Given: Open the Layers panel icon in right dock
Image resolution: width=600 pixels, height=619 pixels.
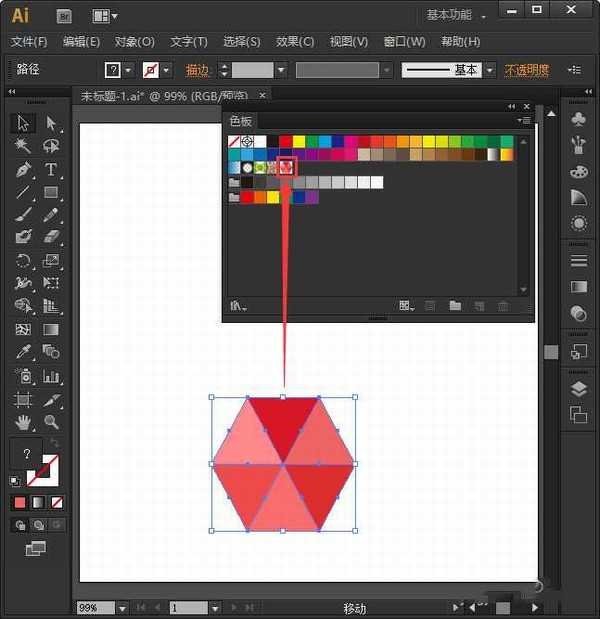Looking at the screenshot, I should point(578,389).
